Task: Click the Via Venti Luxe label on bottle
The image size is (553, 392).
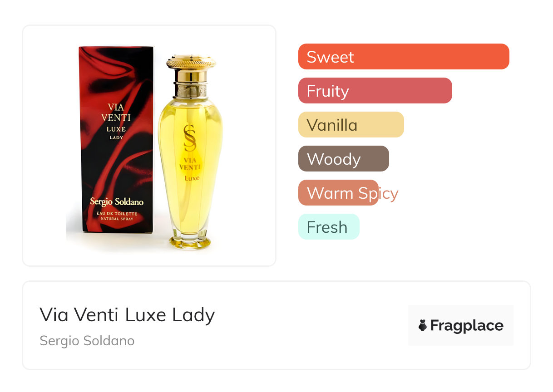Action: 190,169
